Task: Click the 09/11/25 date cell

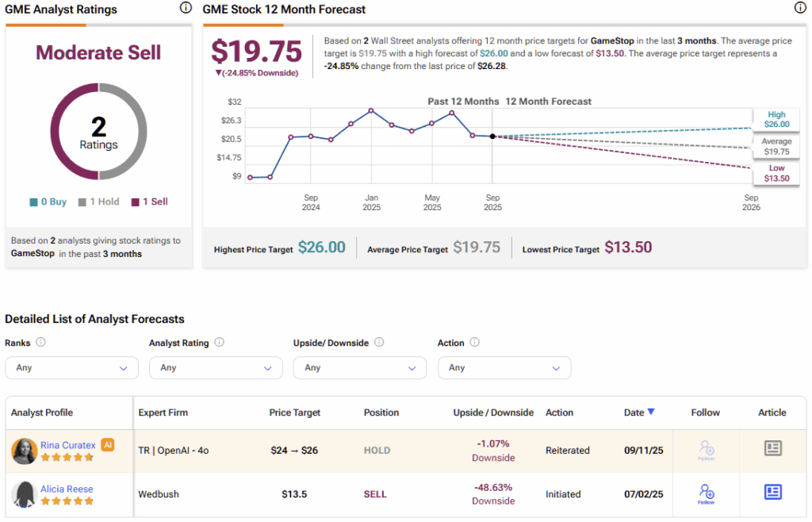Action: point(644,451)
